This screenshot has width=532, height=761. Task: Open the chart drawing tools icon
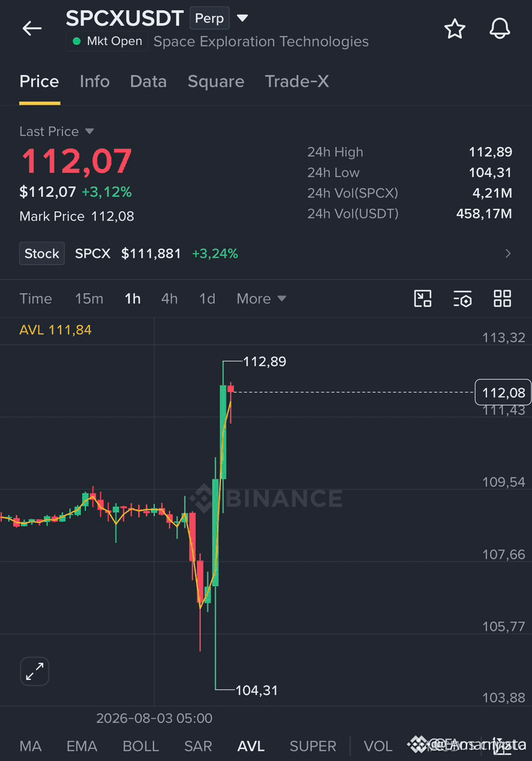coord(423,298)
